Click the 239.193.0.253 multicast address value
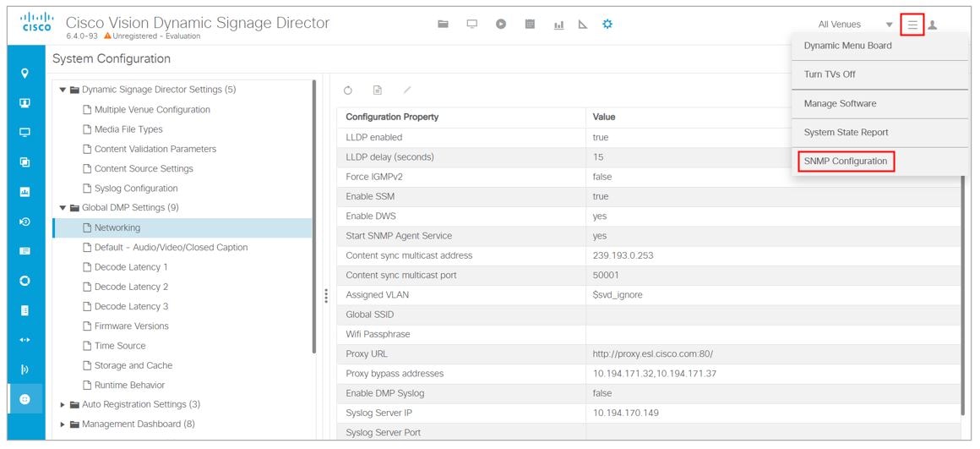The height and width of the screenshot is (449, 980). point(623,255)
